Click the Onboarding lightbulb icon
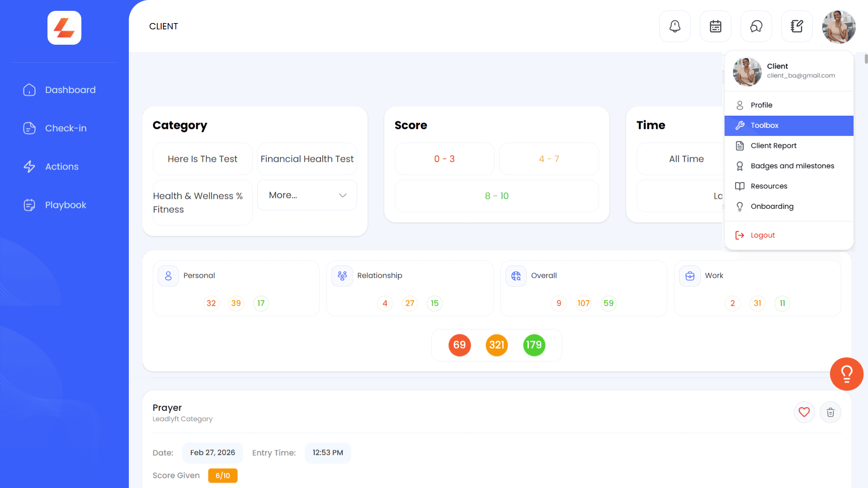 [740, 206]
